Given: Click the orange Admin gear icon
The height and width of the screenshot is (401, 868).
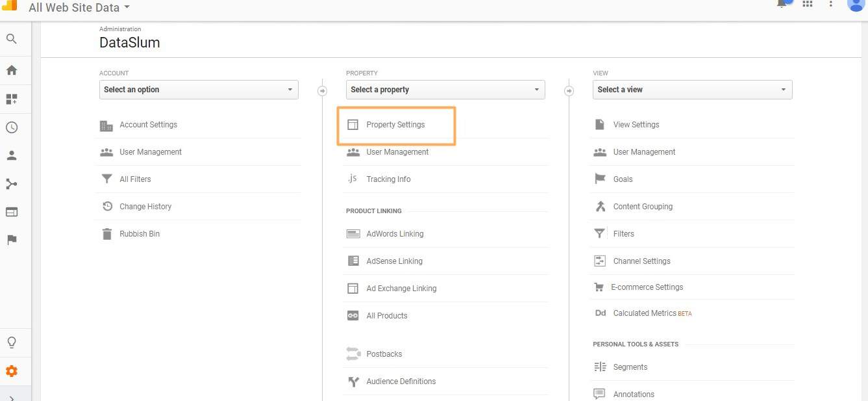Looking at the screenshot, I should 11,372.
